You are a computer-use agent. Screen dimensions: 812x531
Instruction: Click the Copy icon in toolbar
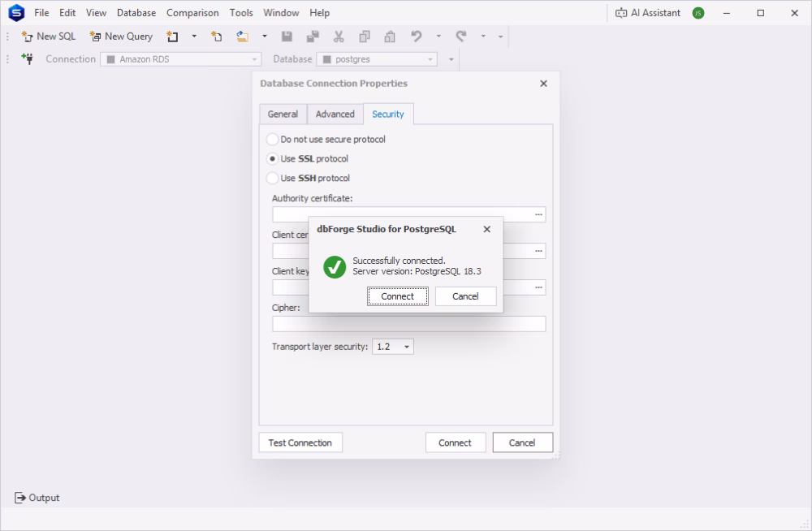pyautogui.click(x=365, y=37)
